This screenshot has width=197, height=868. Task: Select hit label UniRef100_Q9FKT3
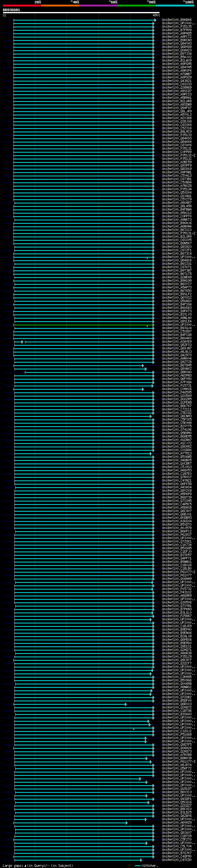177,311
